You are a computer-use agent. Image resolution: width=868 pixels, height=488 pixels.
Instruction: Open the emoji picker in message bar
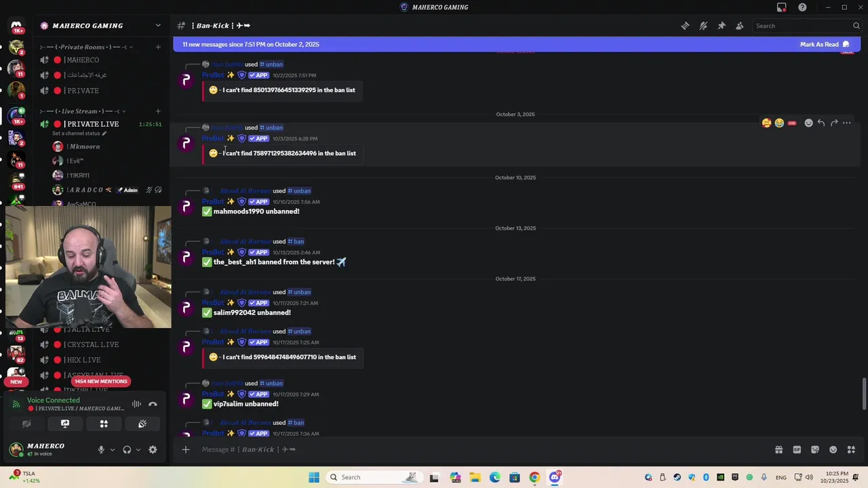pos(833,449)
